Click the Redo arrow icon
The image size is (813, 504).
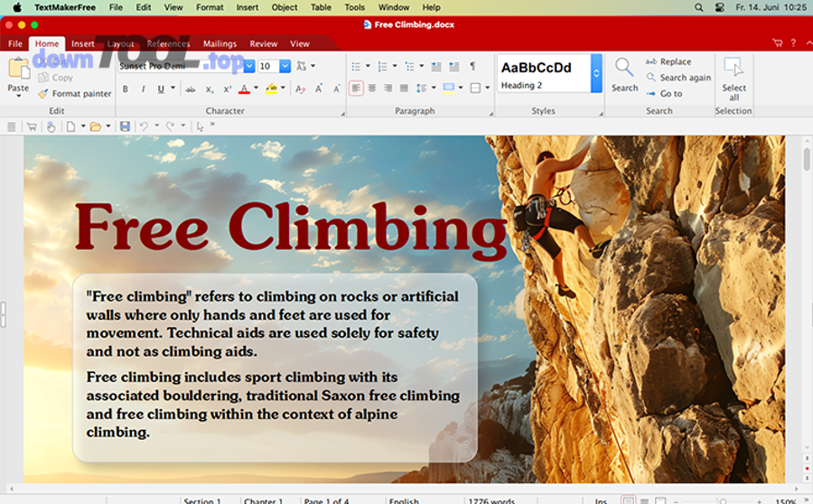tap(170, 126)
